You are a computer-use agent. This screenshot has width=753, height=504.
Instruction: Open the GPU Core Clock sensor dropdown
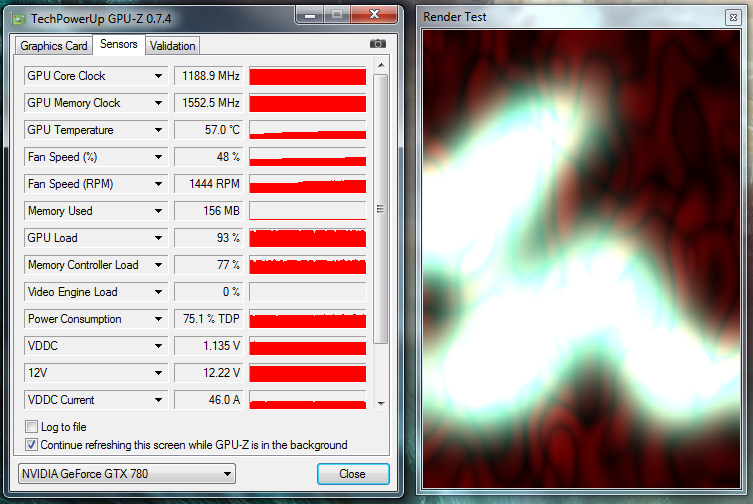point(158,76)
